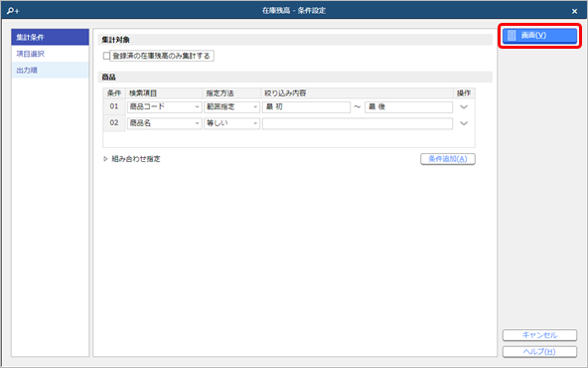588x368 pixels.
Task: Select the 集計条件 tab
Action: pos(50,37)
